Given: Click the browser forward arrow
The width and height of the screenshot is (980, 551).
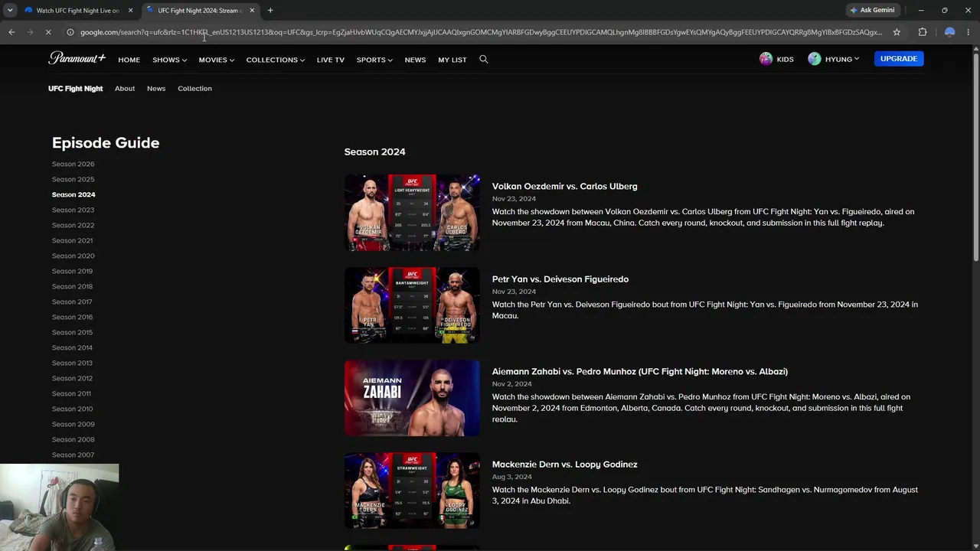Looking at the screenshot, I should 30,32.
